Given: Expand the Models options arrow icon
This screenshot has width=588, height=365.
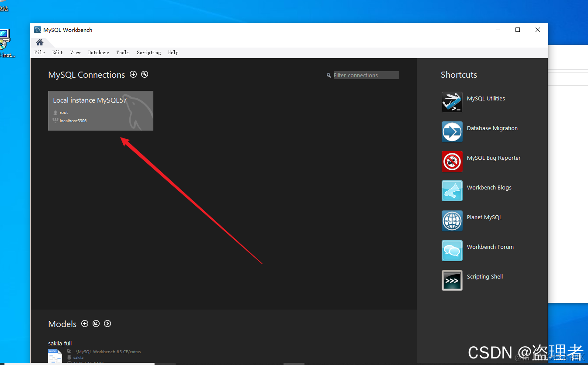Looking at the screenshot, I should coord(107,324).
